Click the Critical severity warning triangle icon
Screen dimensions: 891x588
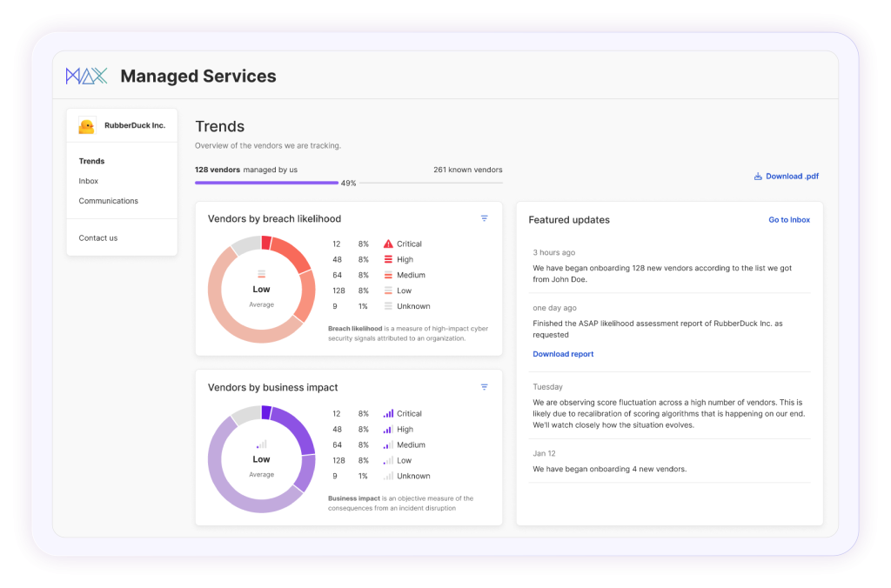coord(386,244)
